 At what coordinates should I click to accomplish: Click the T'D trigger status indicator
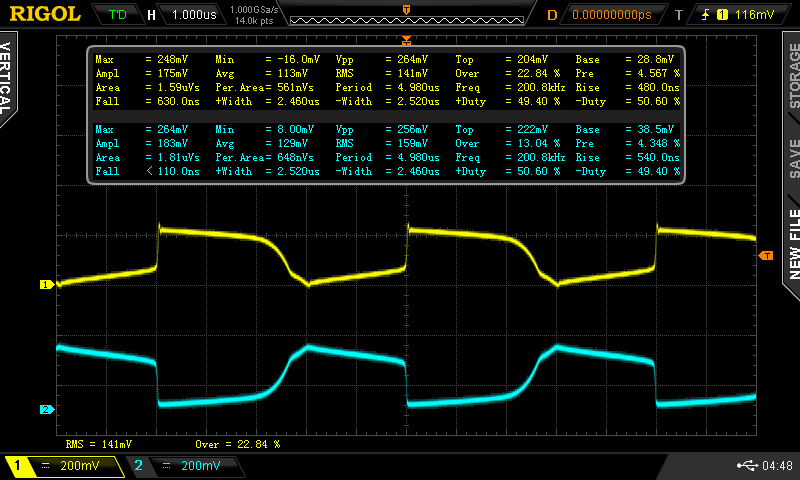pyautogui.click(x=117, y=15)
